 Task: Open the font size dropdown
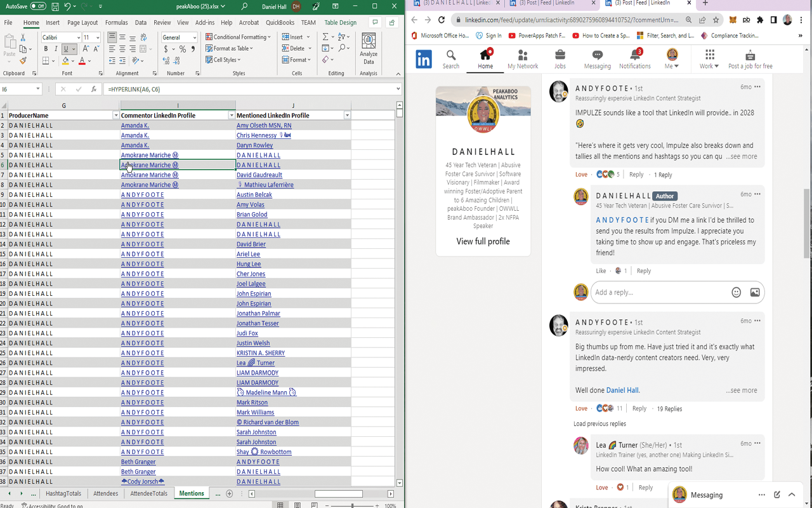(x=97, y=37)
